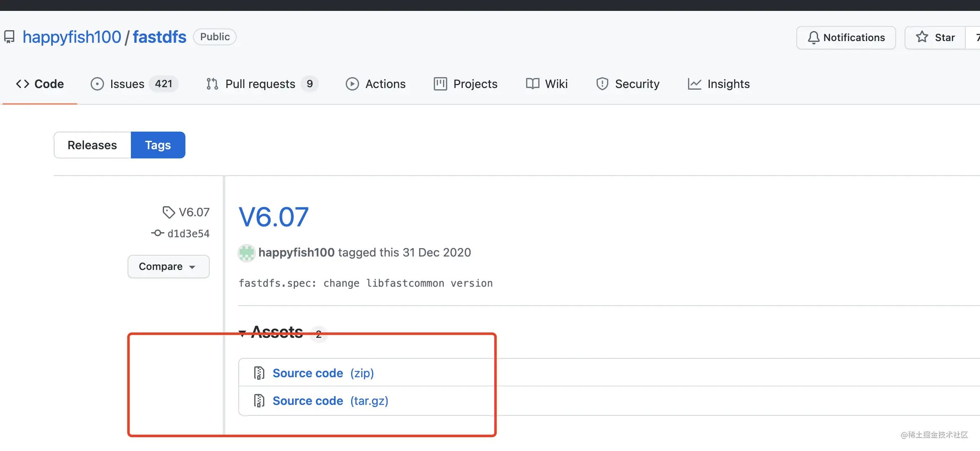Open the Actions tab
980x451 pixels.
[x=375, y=84]
